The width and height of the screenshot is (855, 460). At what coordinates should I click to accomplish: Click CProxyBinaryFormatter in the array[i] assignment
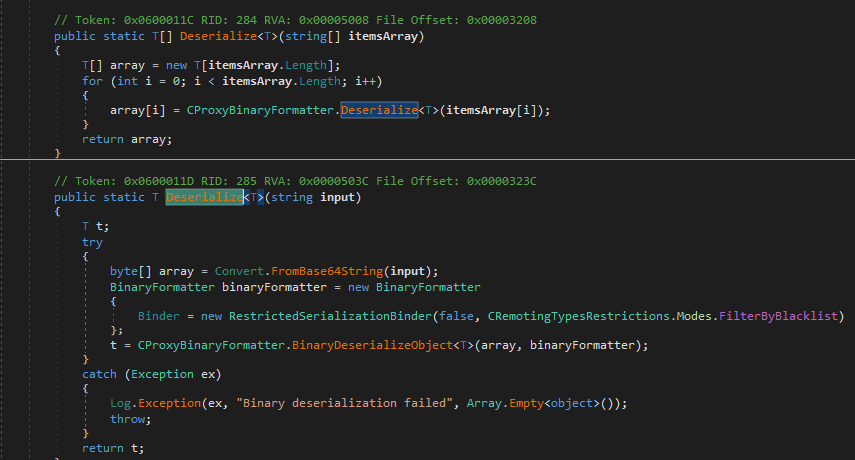click(260, 110)
